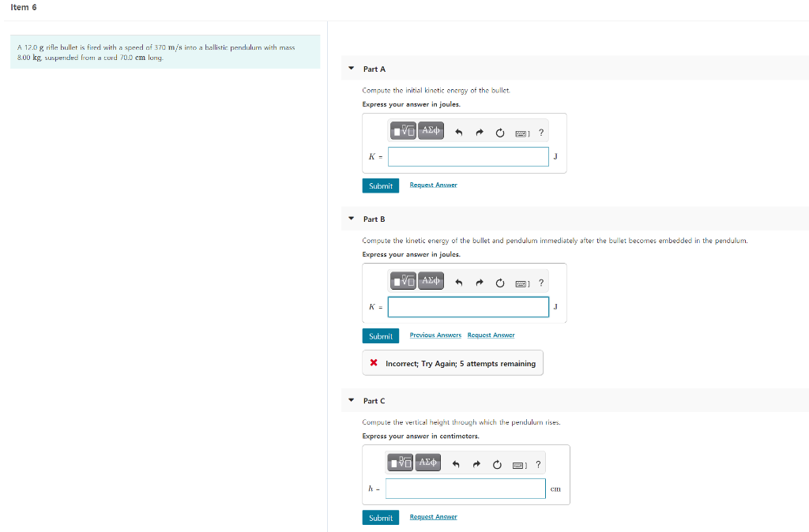Screen dimensions: 809x532
Task: Click the undo arrow in Part C toolbar
Action: tap(456, 464)
